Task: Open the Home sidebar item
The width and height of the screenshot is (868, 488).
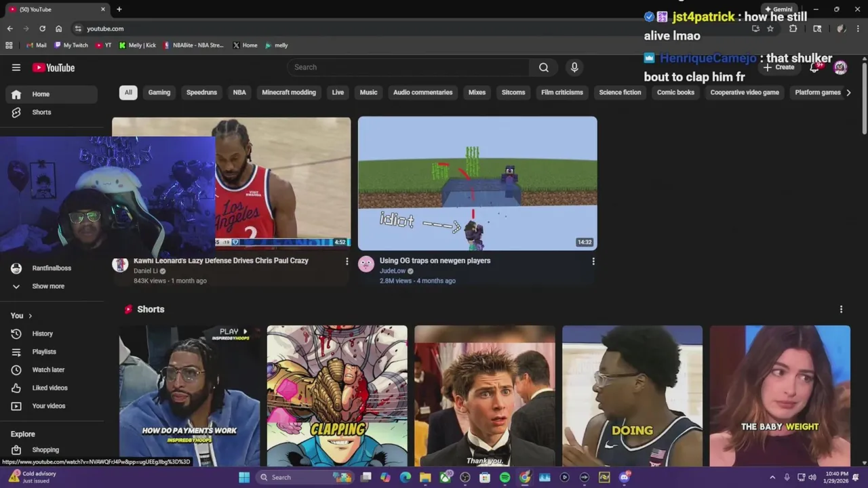Action: 52,94
